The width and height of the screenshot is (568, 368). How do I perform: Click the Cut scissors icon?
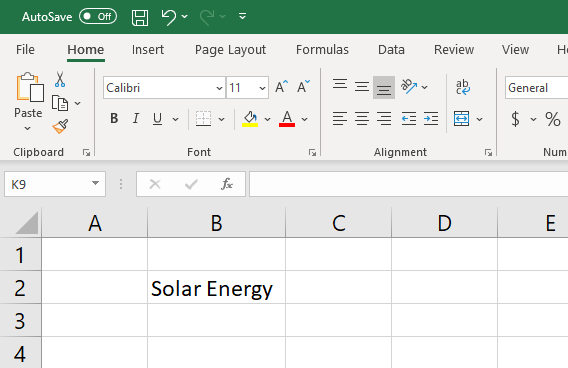tap(60, 79)
